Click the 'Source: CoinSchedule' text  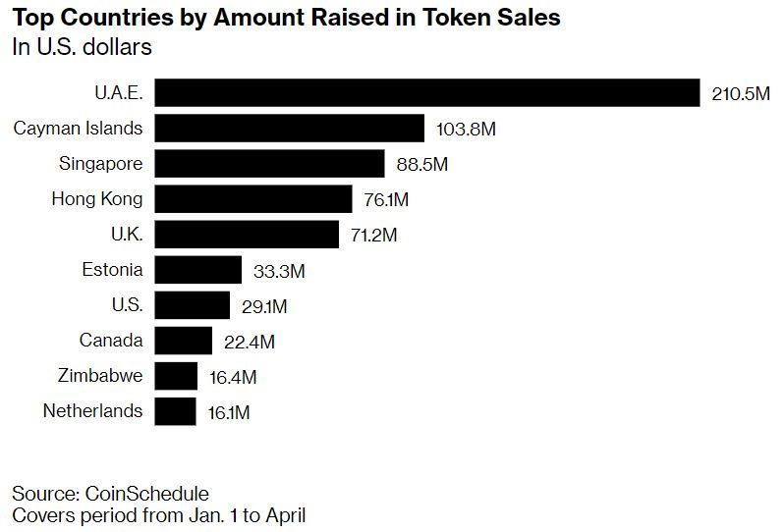click(x=110, y=493)
